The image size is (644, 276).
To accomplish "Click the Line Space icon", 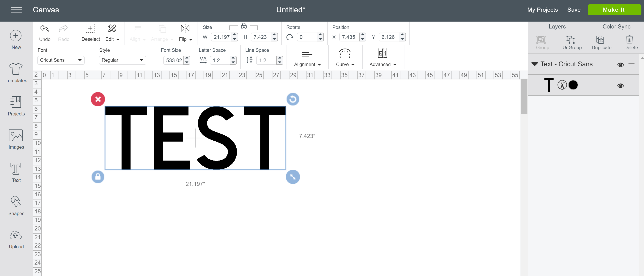I will 249,60.
